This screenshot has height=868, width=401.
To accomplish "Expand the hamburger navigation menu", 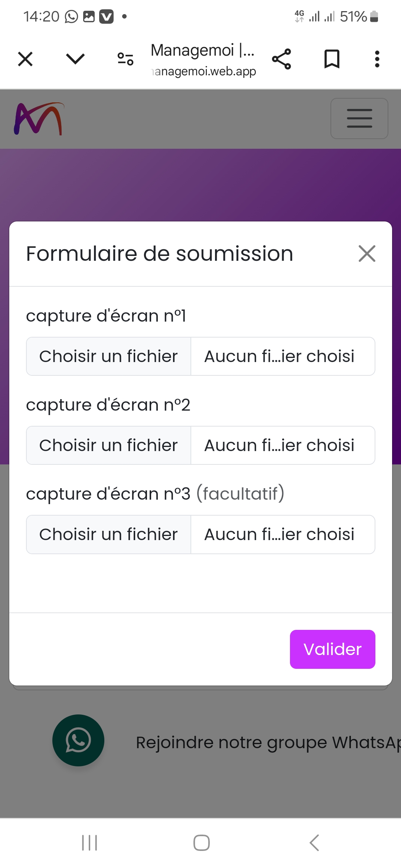I will (359, 118).
